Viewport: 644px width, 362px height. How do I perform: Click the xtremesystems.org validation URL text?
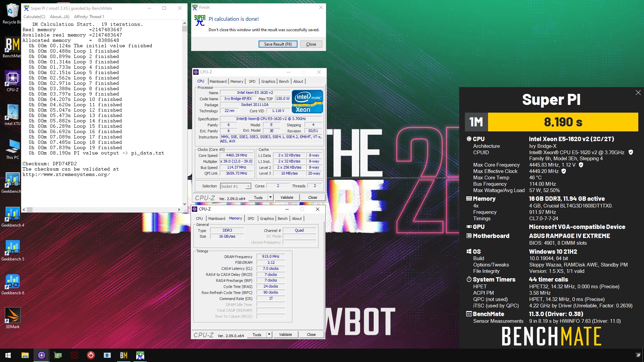66,175
